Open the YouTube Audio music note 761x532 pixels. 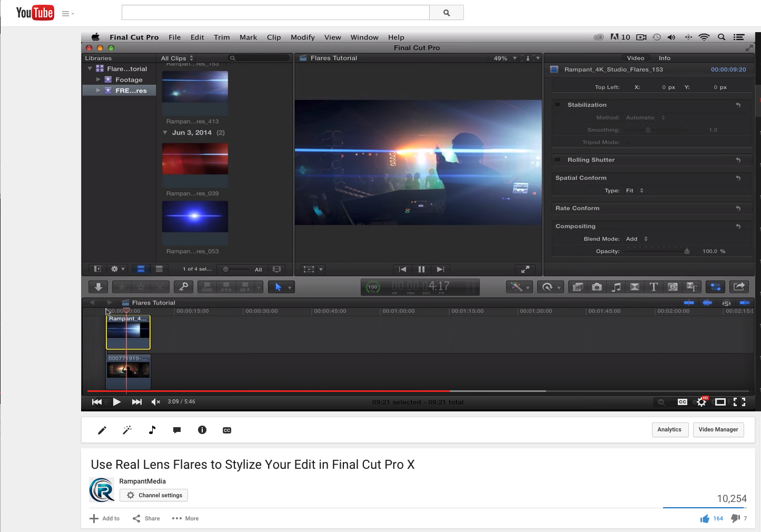click(152, 430)
